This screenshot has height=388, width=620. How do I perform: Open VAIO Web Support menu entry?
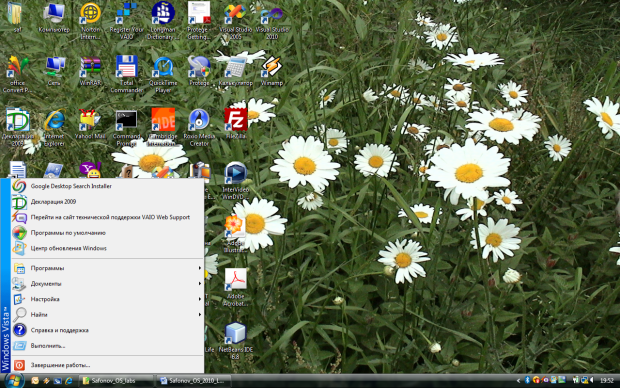coord(108,217)
